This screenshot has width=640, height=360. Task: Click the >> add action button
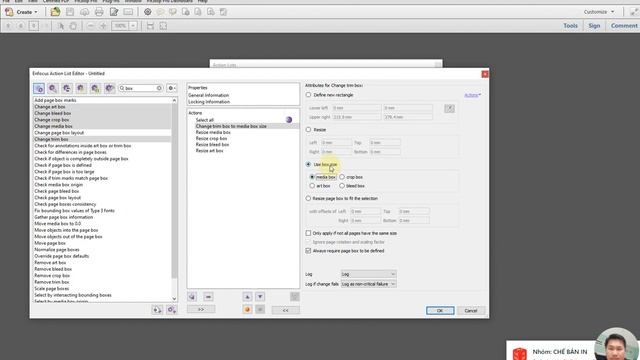coord(201,310)
